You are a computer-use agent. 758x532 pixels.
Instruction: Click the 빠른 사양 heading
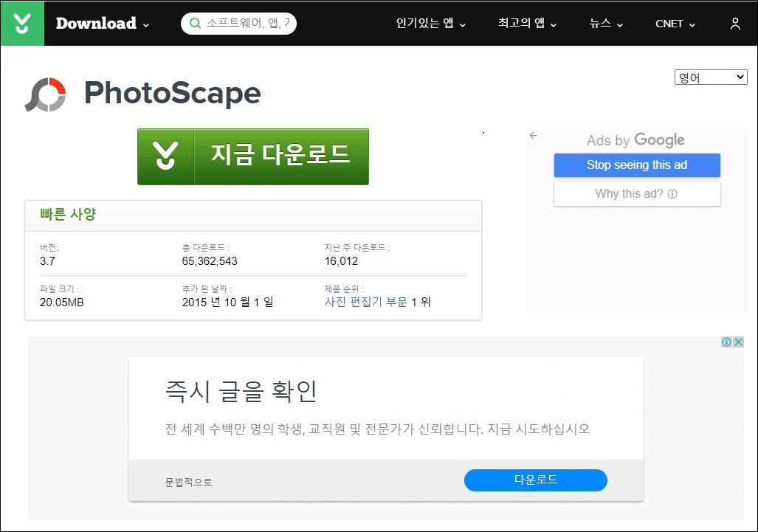68,214
